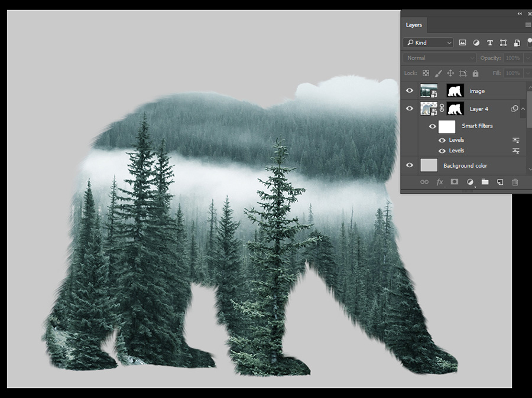Create new fill or adjustment layer
This screenshot has width=532, height=398.
click(470, 182)
